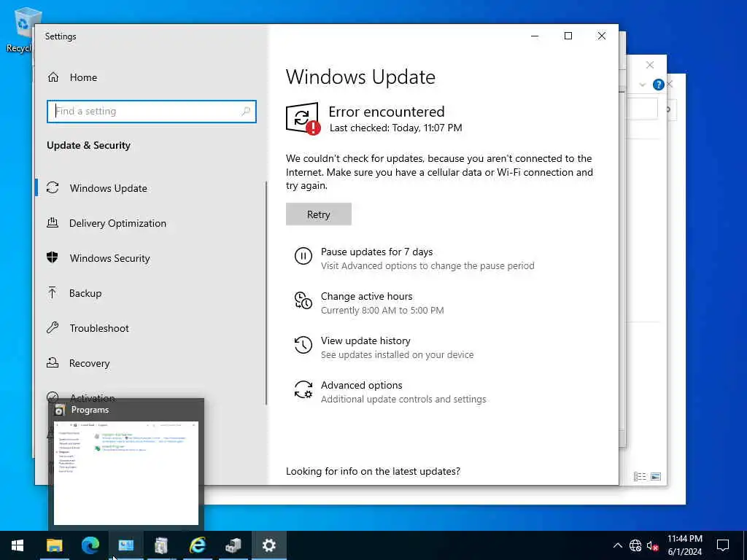Image resolution: width=747 pixels, height=560 pixels.
Task: Open the Backup settings page
Action: pyautogui.click(x=85, y=293)
